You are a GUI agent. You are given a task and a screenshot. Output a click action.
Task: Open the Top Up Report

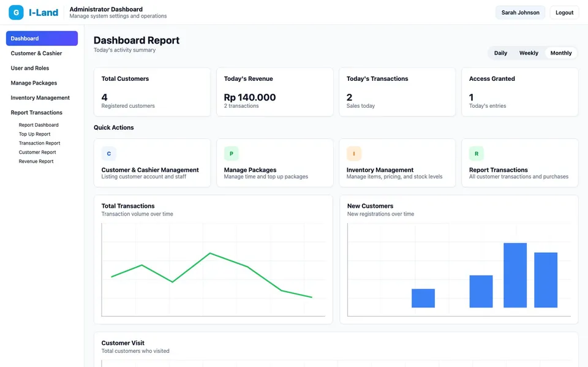point(34,134)
